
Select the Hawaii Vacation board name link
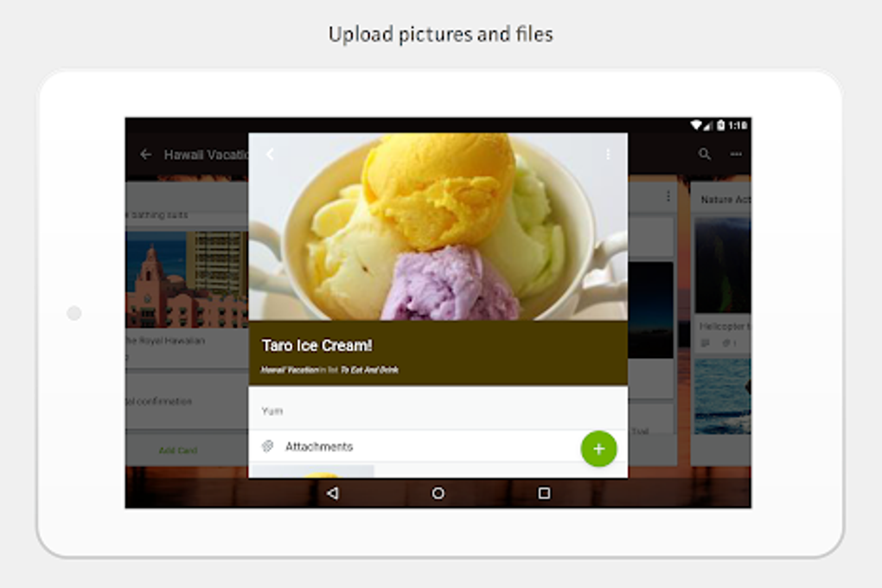[x=279, y=368]
